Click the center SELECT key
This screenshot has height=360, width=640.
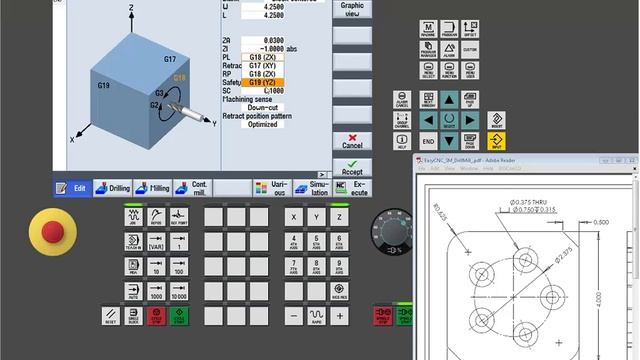449,120
